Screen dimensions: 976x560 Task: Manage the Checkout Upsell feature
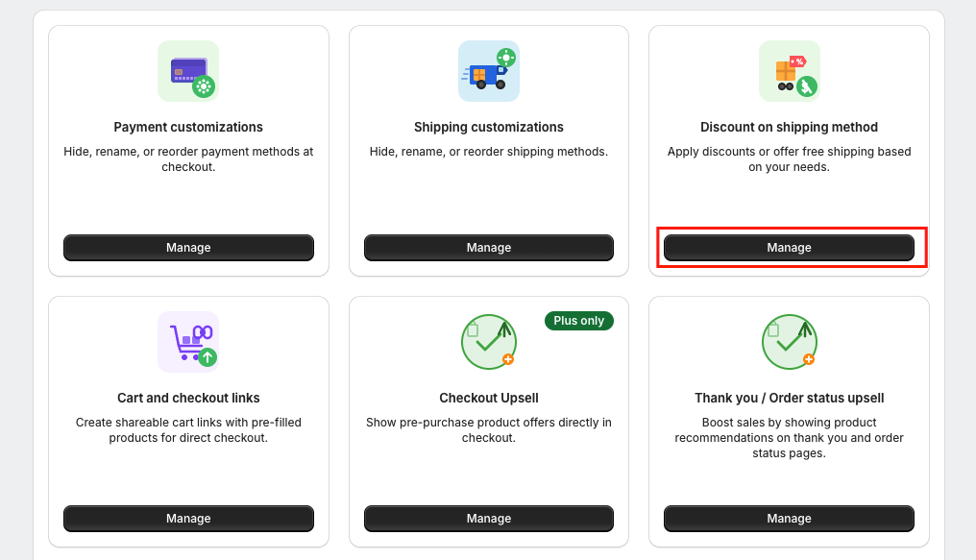coord(489,519)
